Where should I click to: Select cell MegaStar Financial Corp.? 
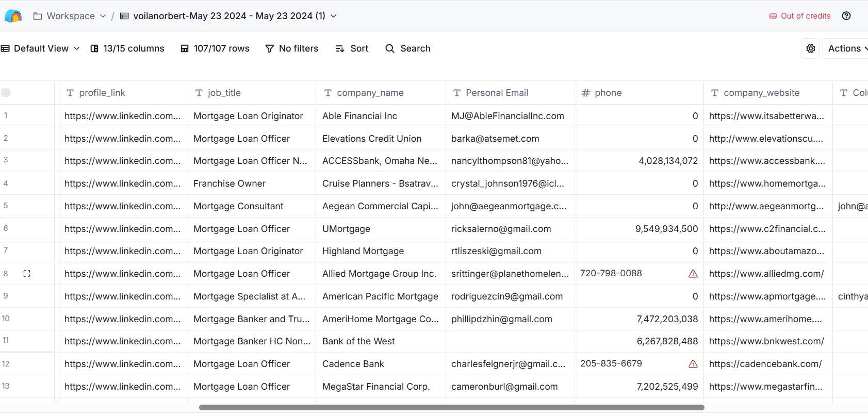point(381,387)
